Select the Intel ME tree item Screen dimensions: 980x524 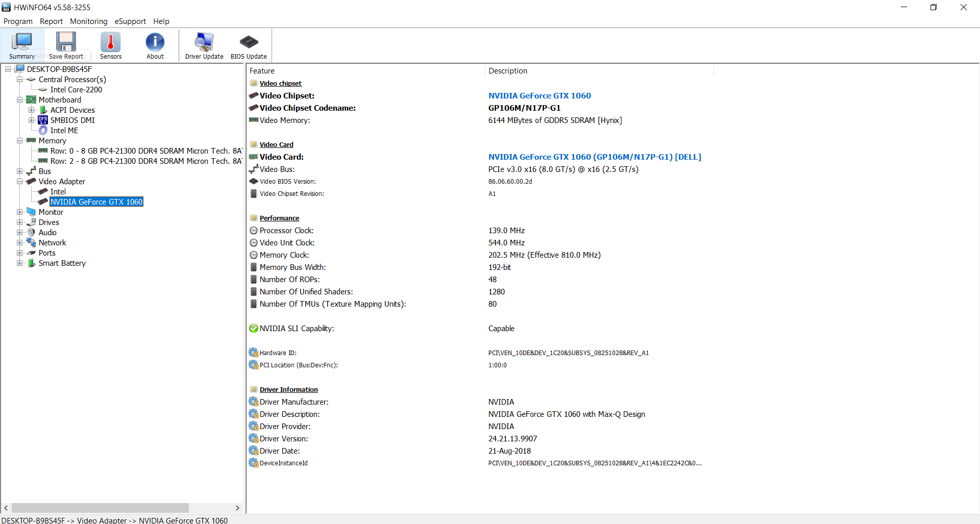click(64, 131)
